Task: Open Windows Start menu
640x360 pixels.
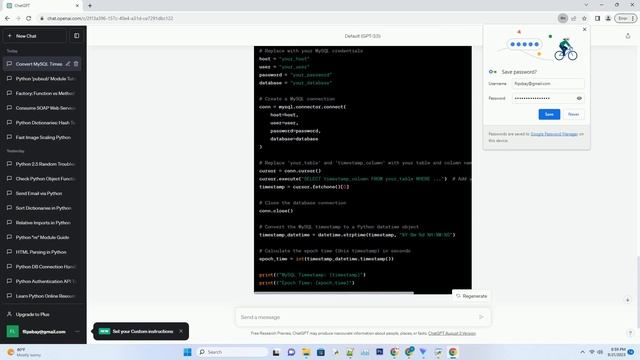Action: point(187,352)
